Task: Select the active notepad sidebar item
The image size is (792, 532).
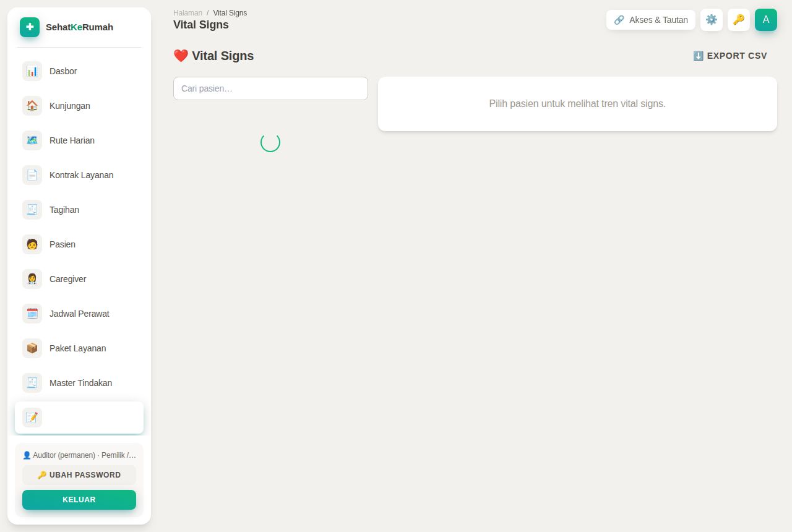Action: [x=79, y=418]
